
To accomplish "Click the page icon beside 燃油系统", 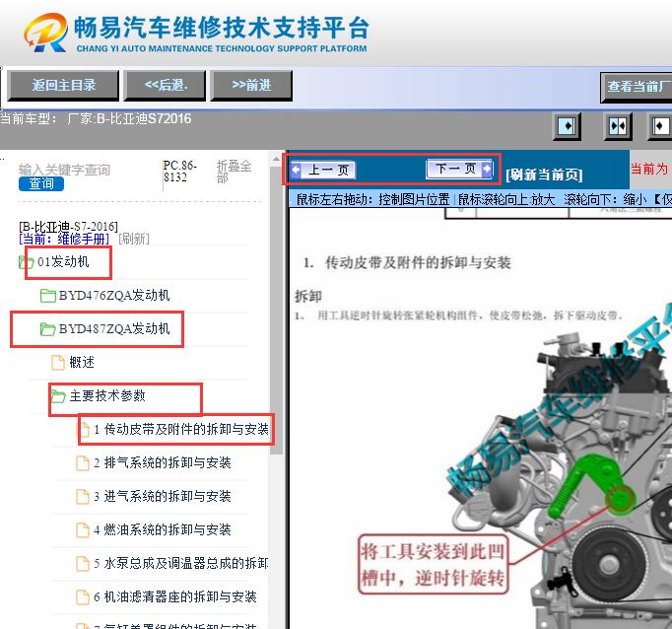I will click(83, 529).
